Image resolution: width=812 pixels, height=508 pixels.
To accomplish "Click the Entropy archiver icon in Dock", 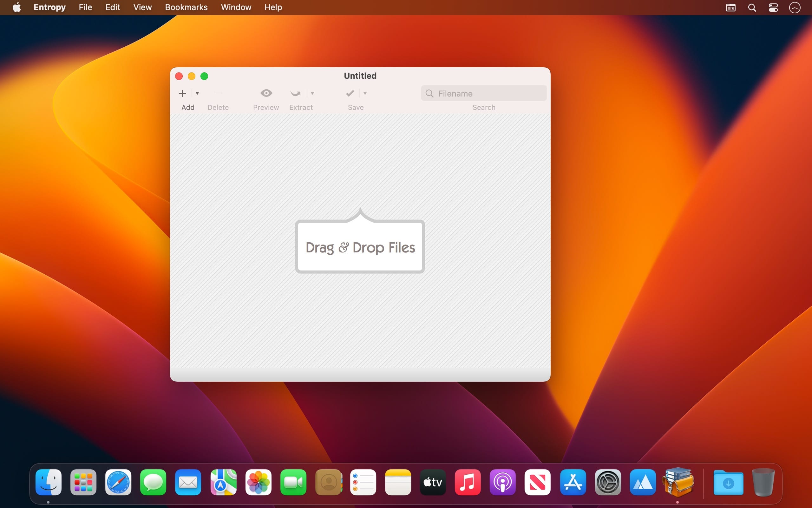I will pyautogui.click(x=678, y=482).
